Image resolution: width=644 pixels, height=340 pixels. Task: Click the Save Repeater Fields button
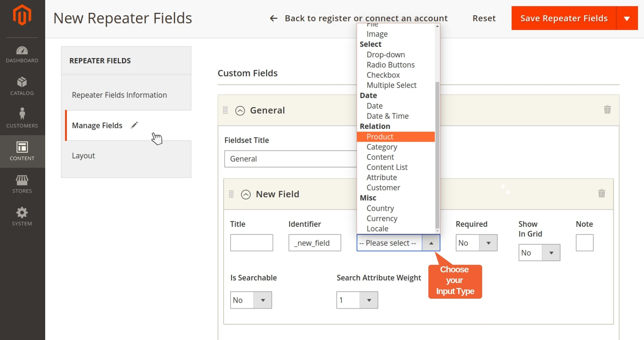tap(564, 18)
